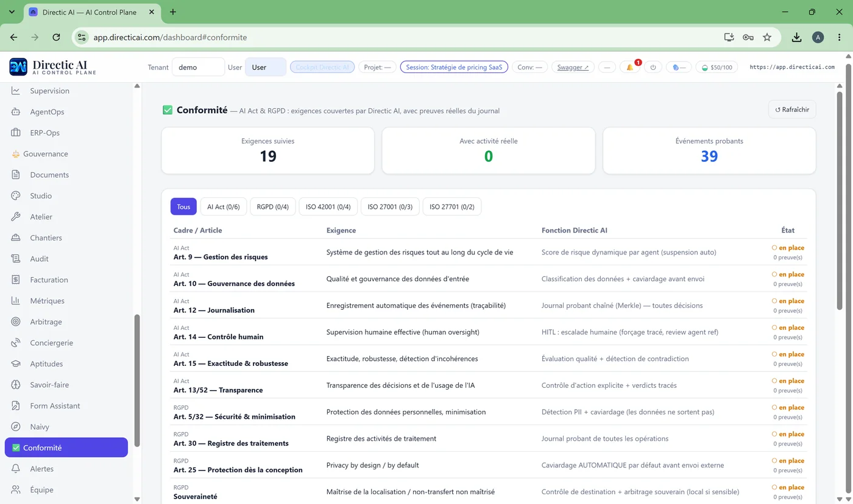Filter by ISO 27701 (0/2)

452,207
